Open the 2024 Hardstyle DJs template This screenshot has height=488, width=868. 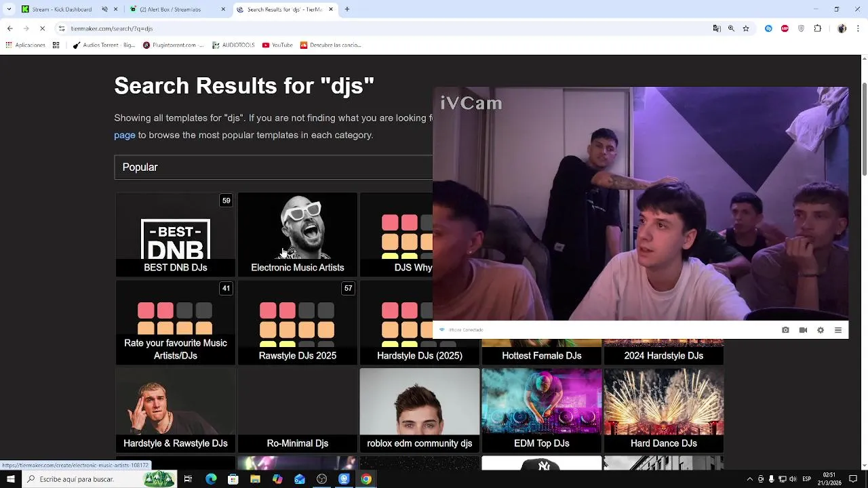click(x=664, y=352)
